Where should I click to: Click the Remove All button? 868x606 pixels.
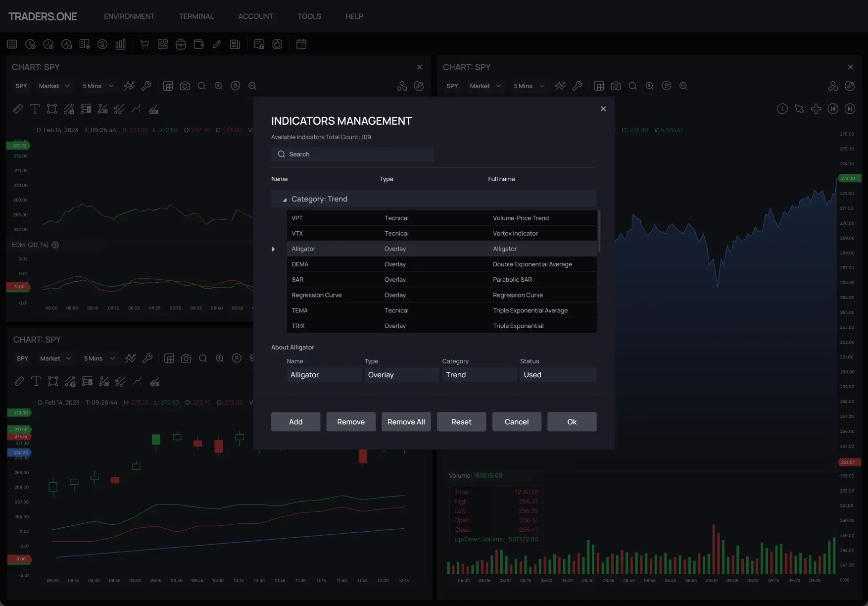coord(406,421)
